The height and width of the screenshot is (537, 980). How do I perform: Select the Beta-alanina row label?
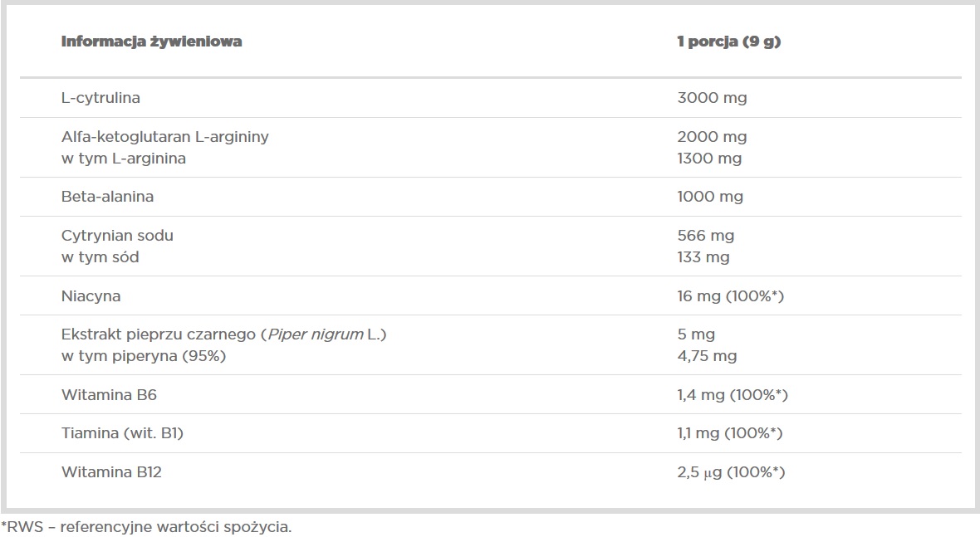(107, 197)
